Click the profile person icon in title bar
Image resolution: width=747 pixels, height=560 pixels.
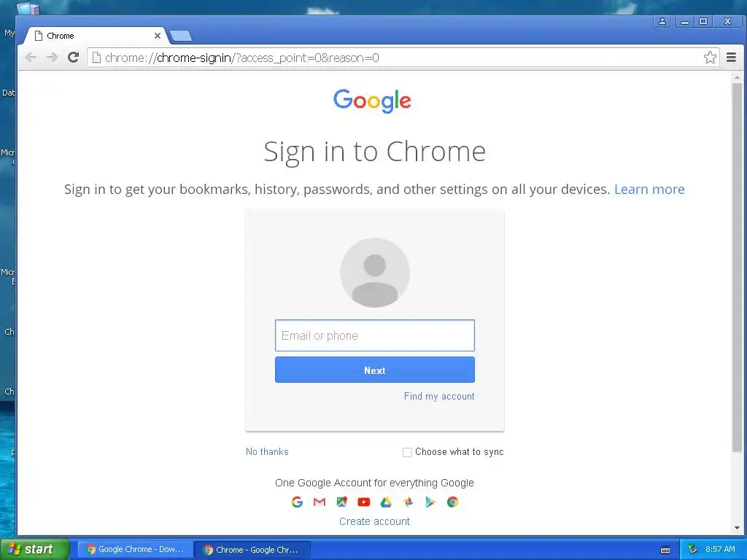(662, 21)
